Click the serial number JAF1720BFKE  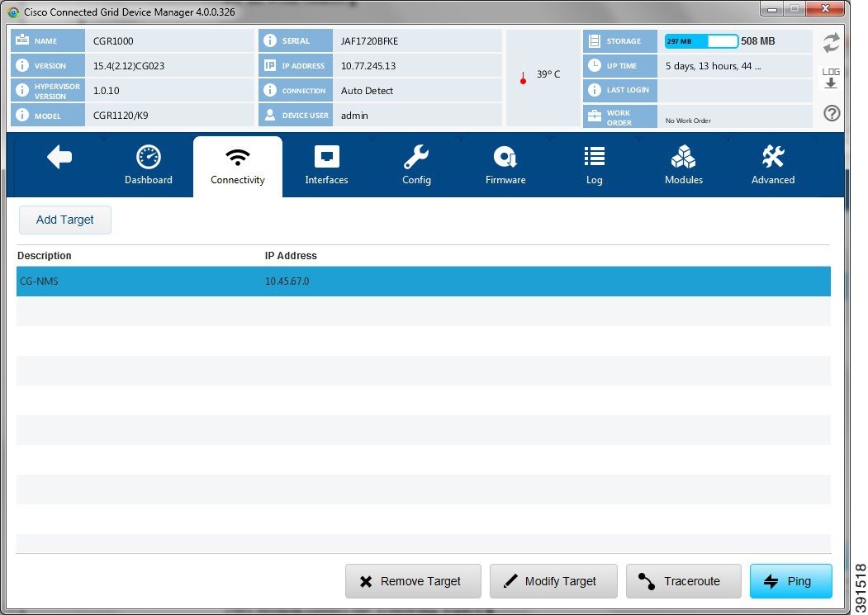(x=369, y=41)
